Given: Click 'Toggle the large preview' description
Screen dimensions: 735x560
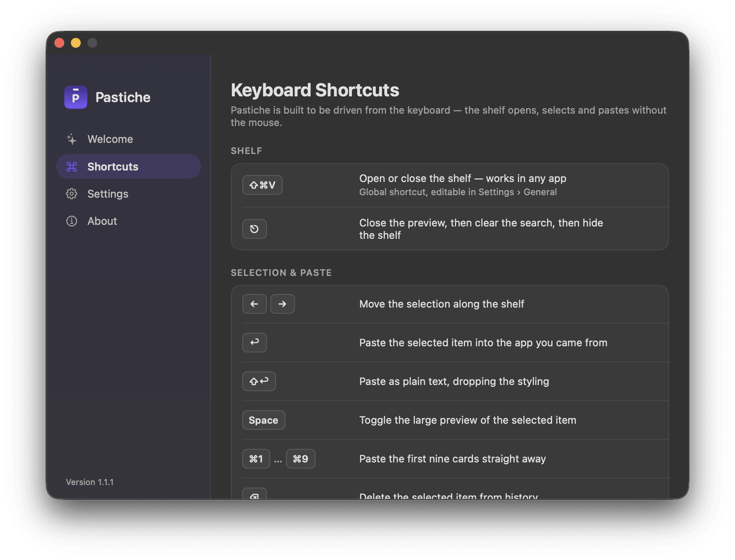Looking at the screenshot, I should [x=468, y=420].
